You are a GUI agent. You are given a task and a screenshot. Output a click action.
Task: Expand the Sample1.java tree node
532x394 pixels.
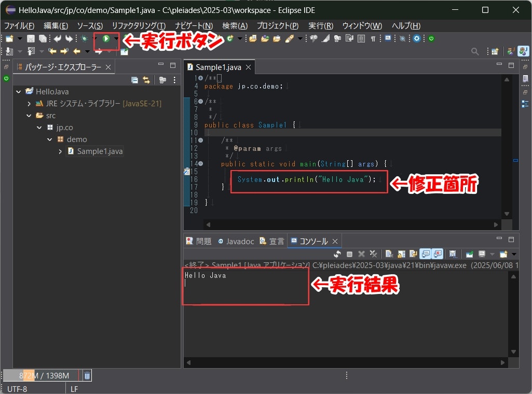[x=60, y=151]
